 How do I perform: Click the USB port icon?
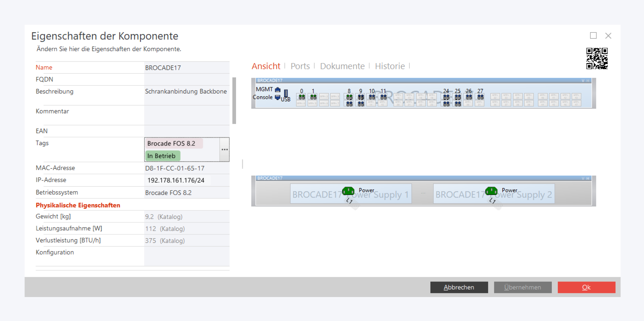pos(286,93)
